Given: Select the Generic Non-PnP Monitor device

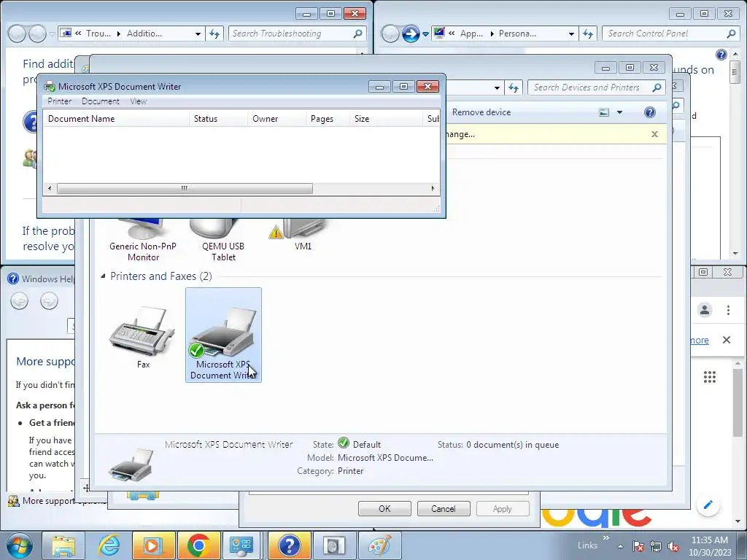Looking at the screenshot, I should click(143, 241).
